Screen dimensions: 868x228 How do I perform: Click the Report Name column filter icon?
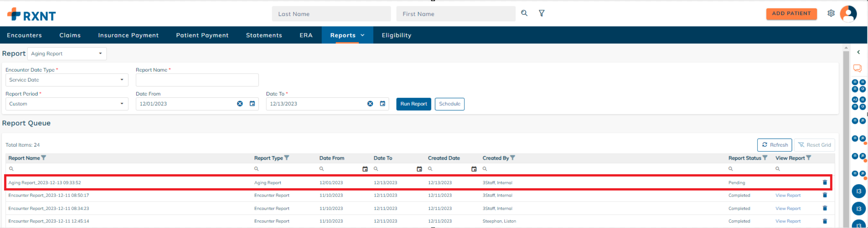pos(44,158)
